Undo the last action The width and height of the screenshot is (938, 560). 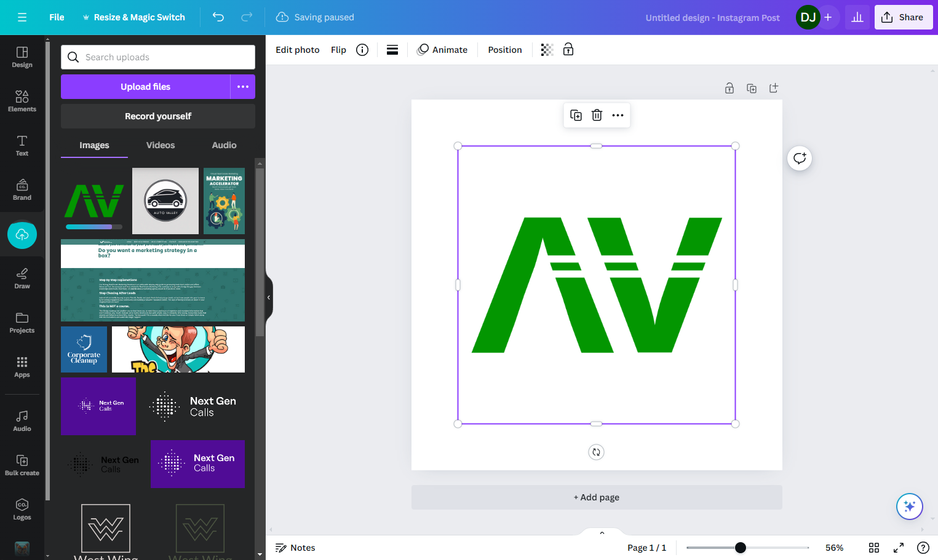pyautogui.click(x=218, y=17)
